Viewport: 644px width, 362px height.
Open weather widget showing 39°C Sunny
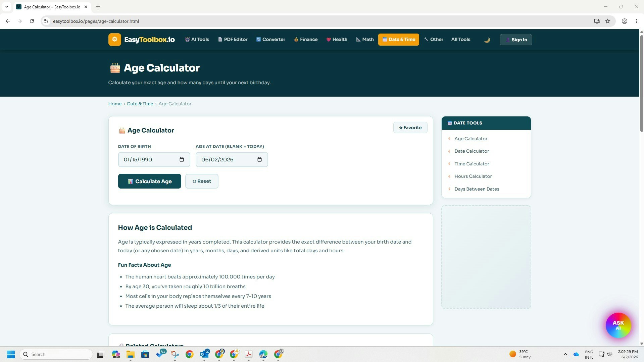coord(520,354)
